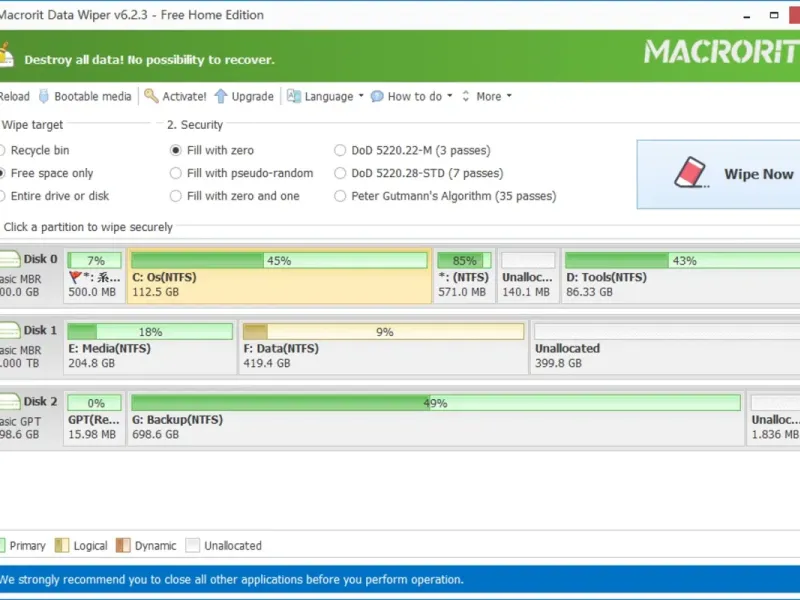Click Upgrade toolbar label
Image resolution: width=800 pixels, height=600 pixels.
pyautogui.click(x=253, y=96)
